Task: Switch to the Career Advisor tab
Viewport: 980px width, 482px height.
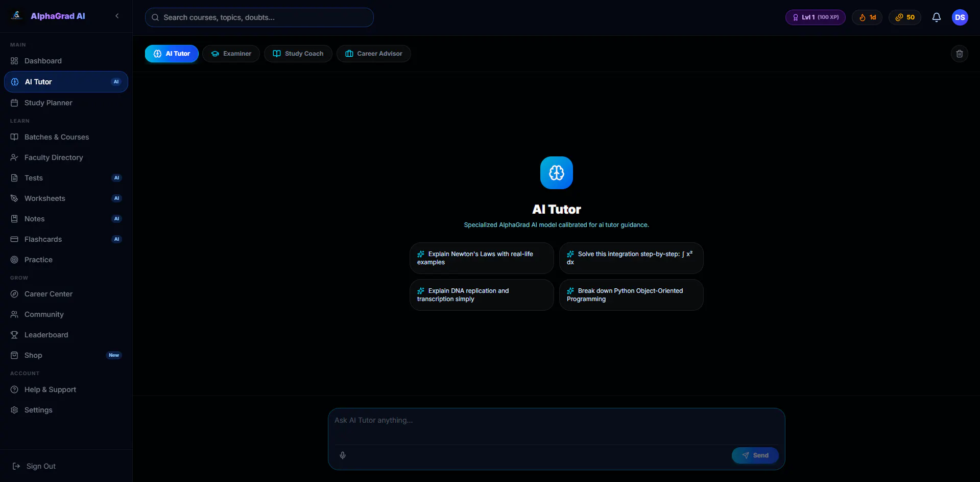Action: point(374,54)
